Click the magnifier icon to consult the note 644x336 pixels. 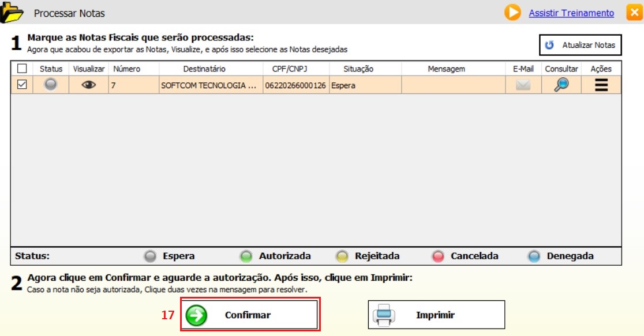(x=561, y=85)
